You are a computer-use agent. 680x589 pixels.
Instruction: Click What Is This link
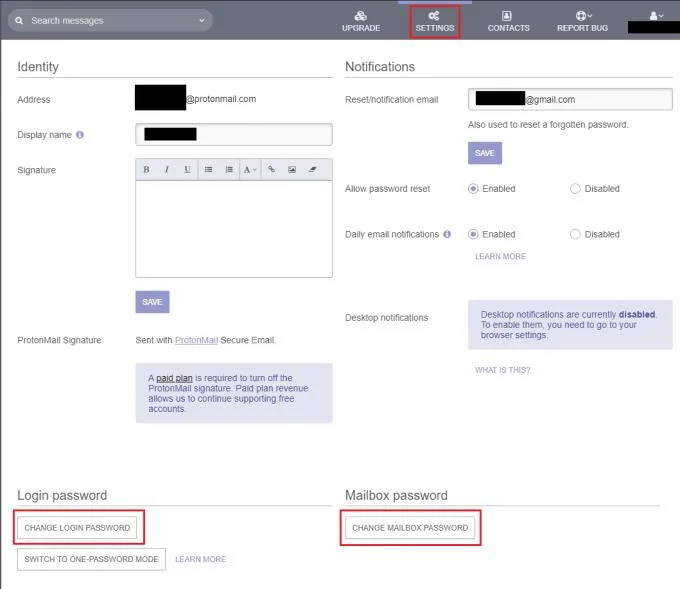(x=502, y=370)
